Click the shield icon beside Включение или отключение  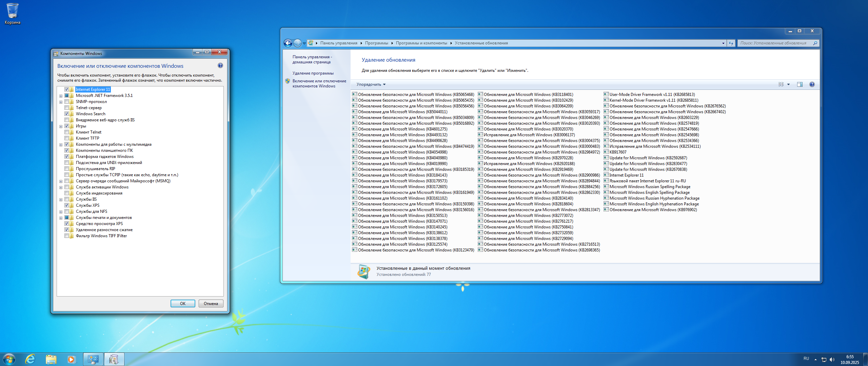coord(288,81)
